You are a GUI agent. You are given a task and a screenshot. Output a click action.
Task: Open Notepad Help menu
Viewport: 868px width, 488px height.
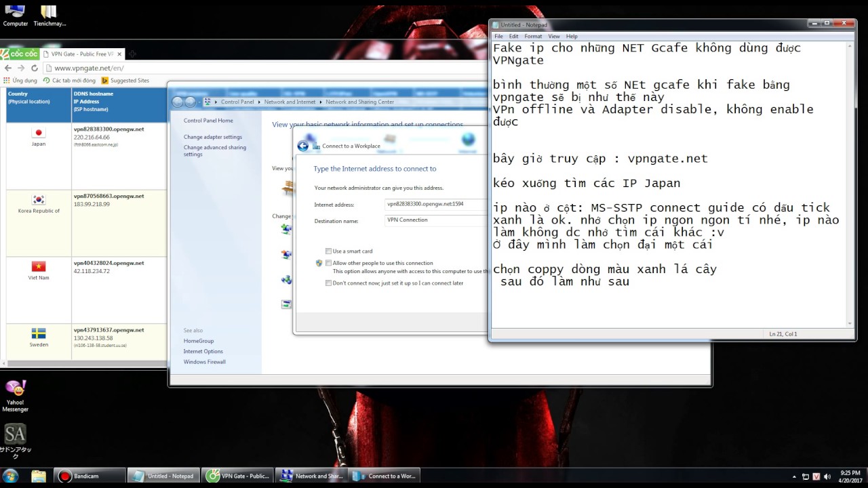(572, 36)
